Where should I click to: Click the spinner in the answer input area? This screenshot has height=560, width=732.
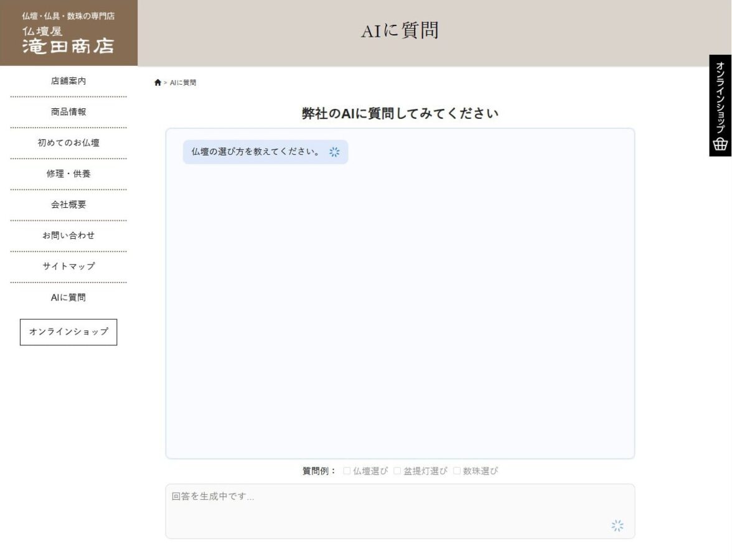[x=617, y=526]
